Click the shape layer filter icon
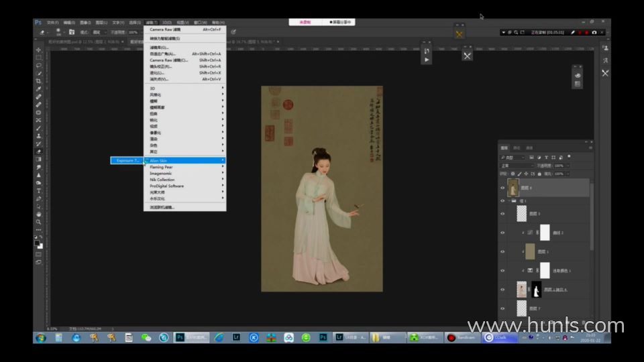 coord(553,157)
